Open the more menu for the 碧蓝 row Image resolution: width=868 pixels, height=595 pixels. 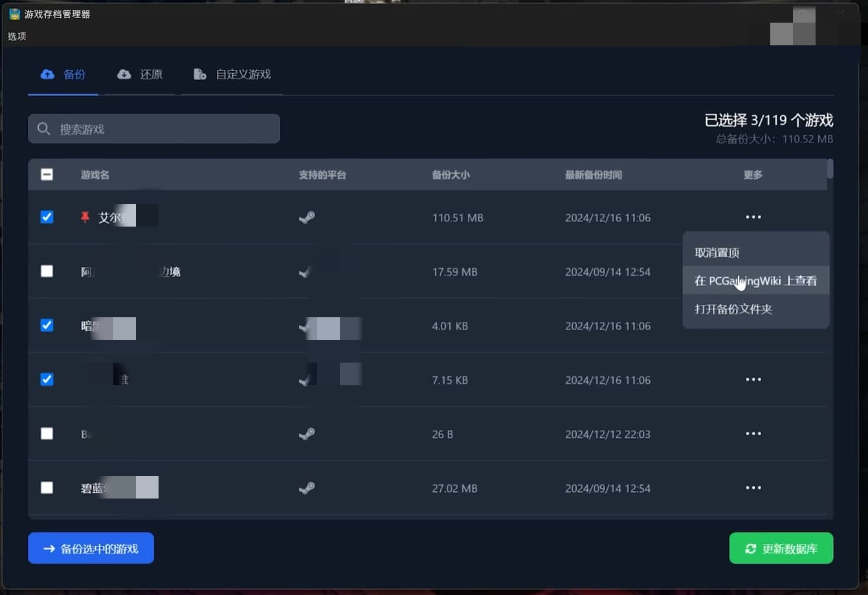click(x=753, y=488)
